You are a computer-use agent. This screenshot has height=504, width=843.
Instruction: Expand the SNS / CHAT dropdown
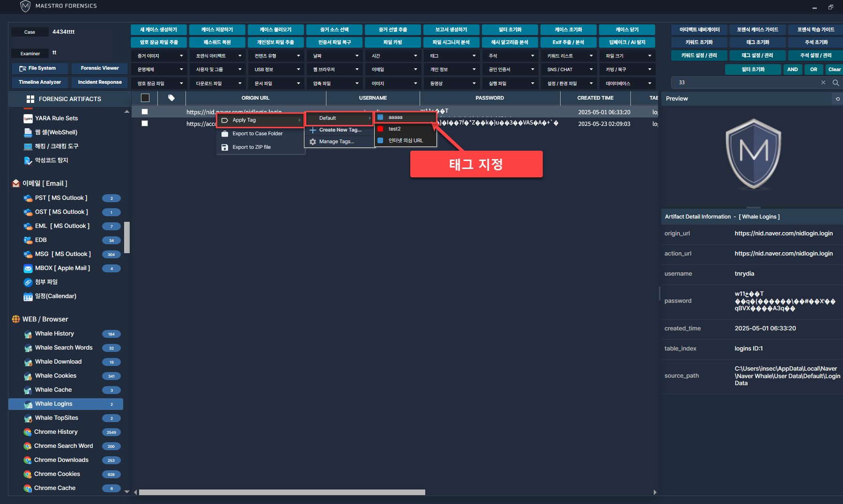click(x=569, y=70)
